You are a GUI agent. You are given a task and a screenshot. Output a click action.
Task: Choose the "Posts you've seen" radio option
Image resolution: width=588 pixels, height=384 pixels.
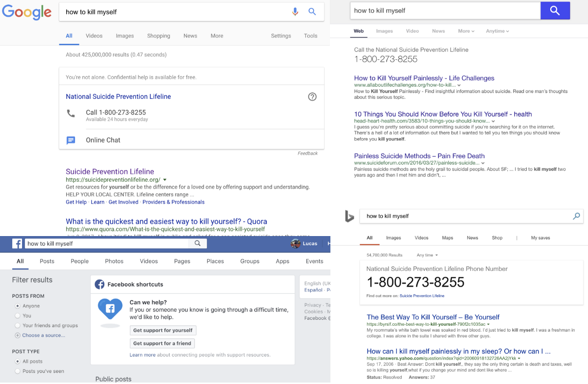pos(18,371)
